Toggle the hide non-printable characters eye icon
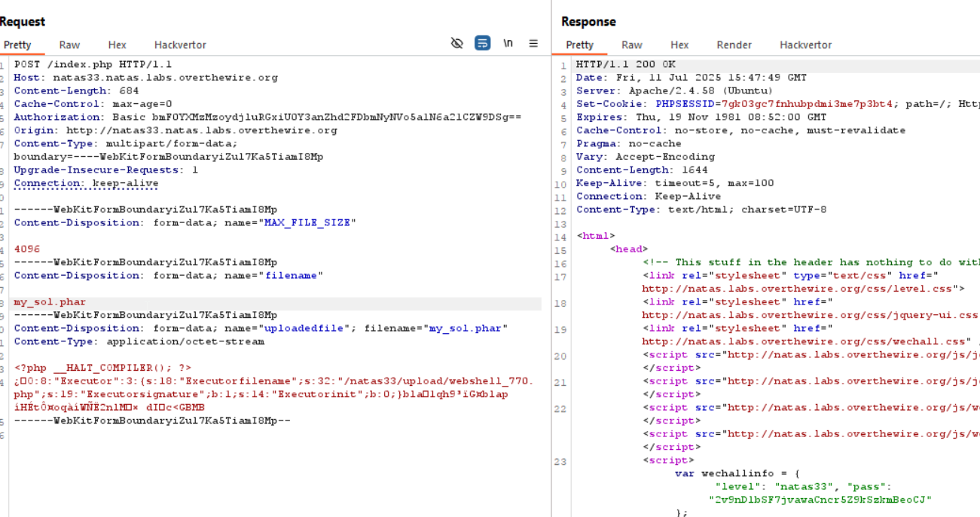980x517 pixels. (456, 43)
